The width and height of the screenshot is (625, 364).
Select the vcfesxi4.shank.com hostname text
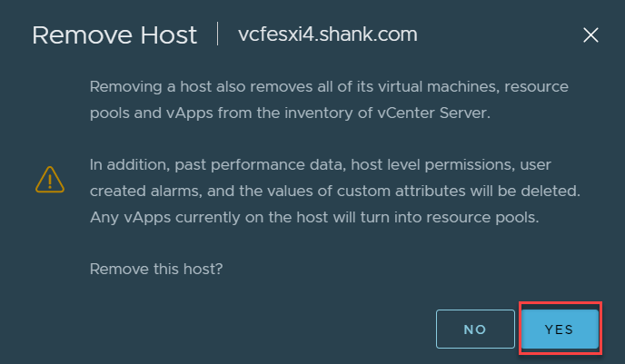[x=328, y=34]
